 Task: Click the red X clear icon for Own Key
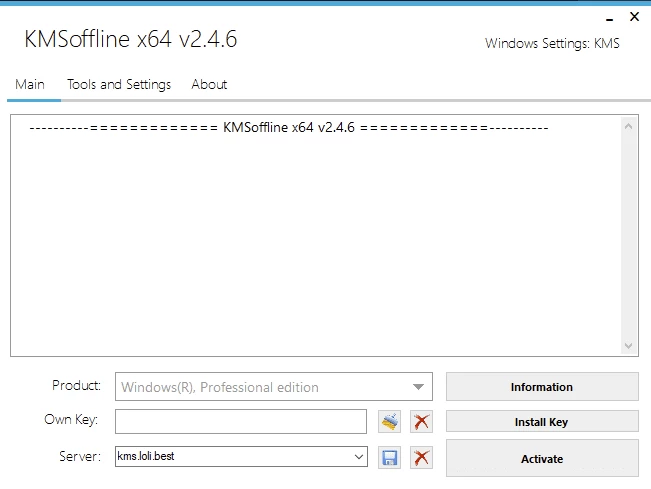(422, 422)
